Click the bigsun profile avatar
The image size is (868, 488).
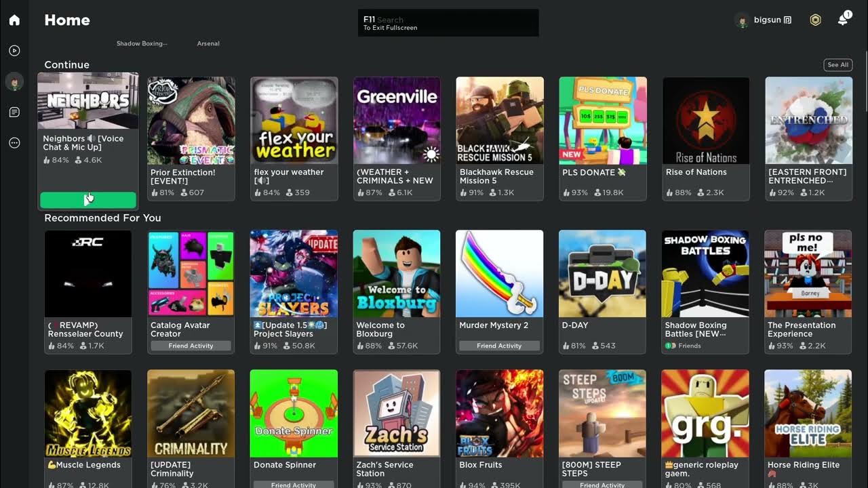[742, 20]
